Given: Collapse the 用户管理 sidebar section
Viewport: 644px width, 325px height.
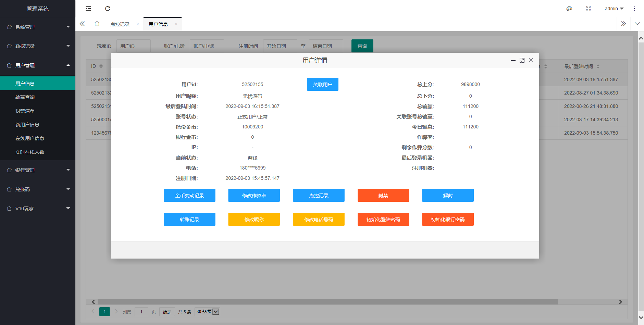Looking at the screenshot, I should 38,65.
